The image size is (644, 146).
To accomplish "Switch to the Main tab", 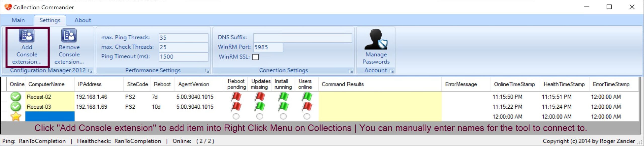I will click(18, 20).
